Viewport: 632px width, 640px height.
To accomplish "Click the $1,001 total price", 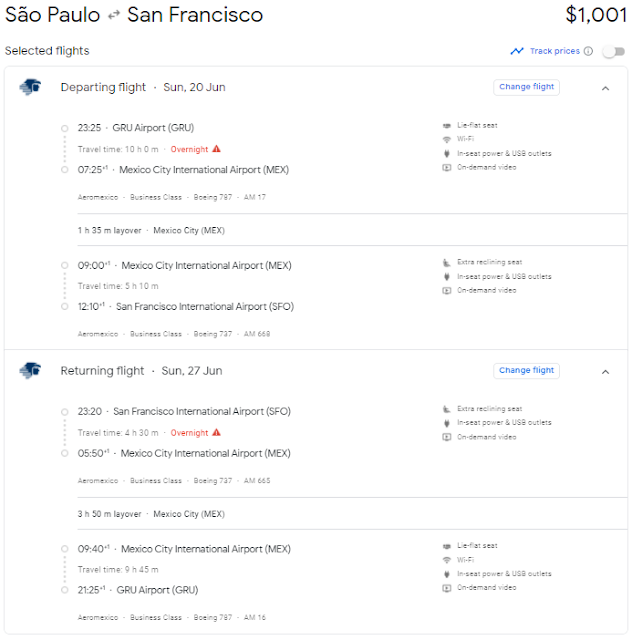I will coord(596,15).
